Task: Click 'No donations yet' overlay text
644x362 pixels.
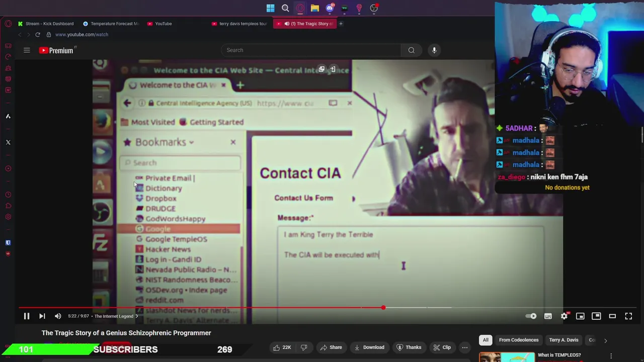Action: click(x=567, y=188)
